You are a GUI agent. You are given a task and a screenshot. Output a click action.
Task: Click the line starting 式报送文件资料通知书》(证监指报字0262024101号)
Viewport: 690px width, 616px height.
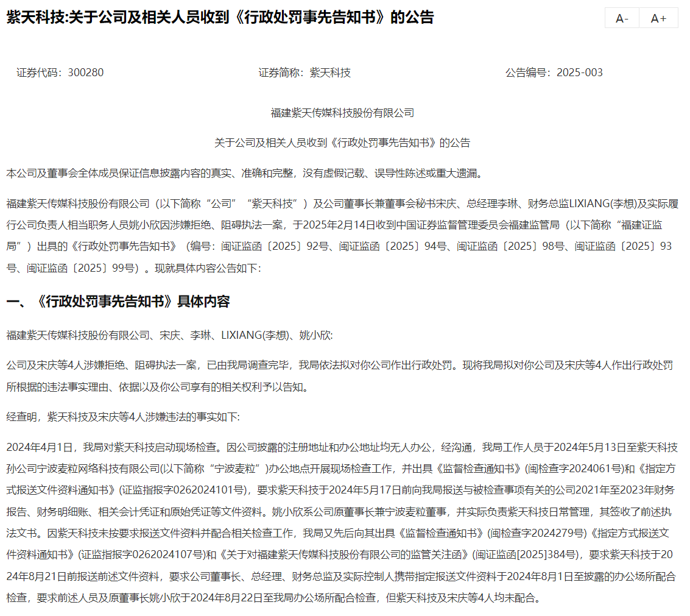(x=340, y=490)
